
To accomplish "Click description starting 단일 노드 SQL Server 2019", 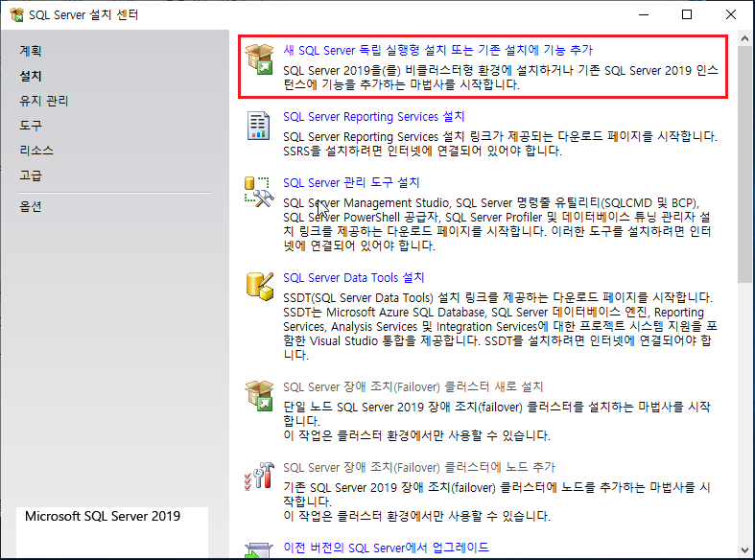I will pos(496,421).
